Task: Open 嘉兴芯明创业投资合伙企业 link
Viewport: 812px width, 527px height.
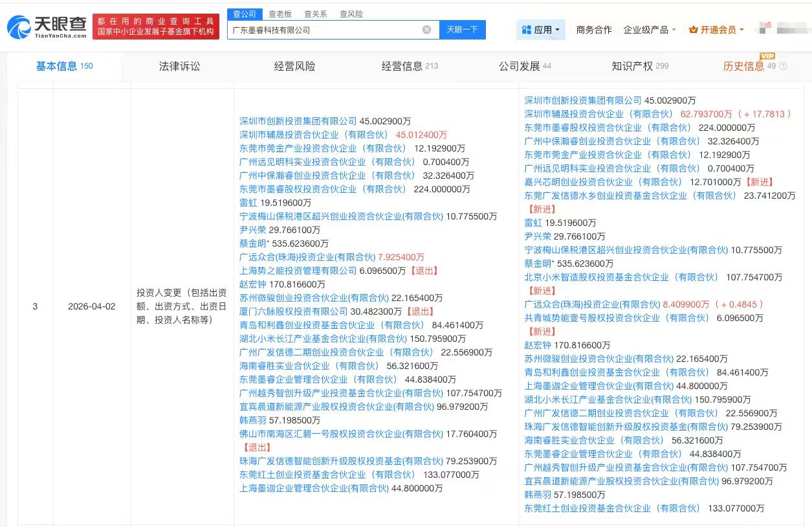Action: click(x=604, y=182)
